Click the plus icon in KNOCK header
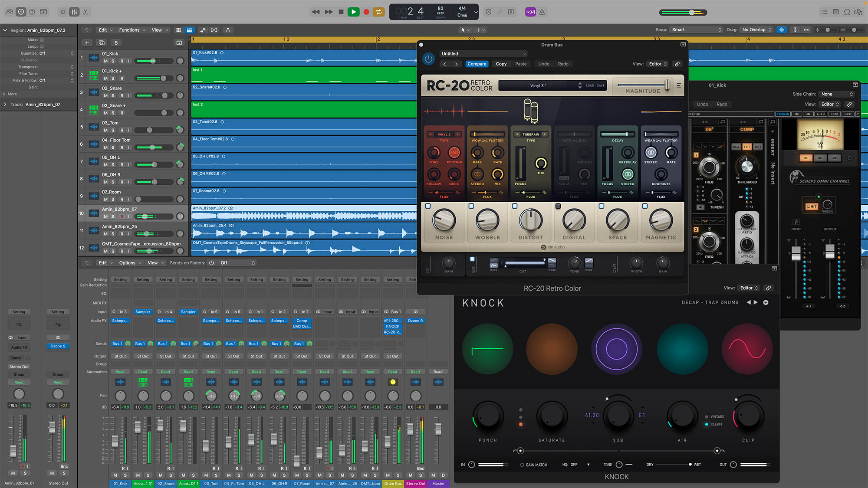This screenshot has width=868, height=488. click(766, 302)
